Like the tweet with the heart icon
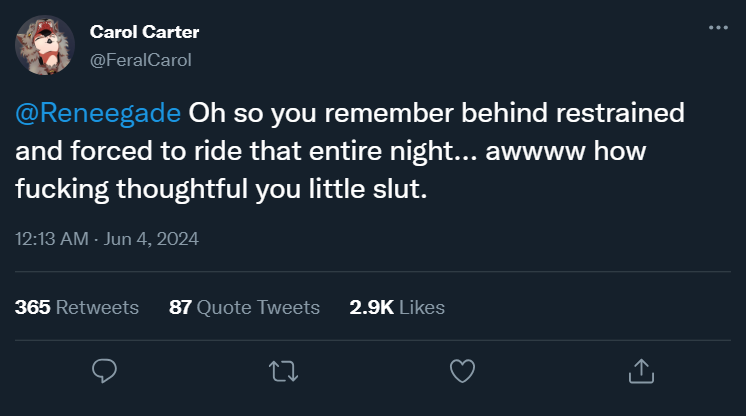 [x=461, y=371]
